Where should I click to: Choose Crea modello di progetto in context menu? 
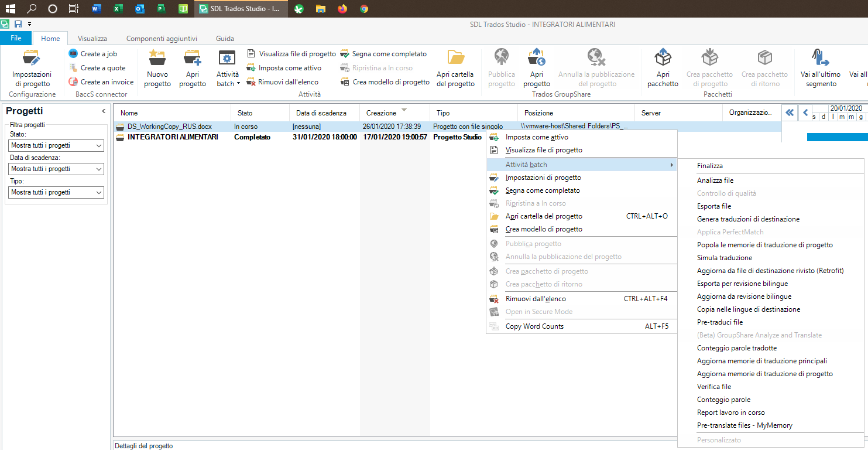[581, 229]
